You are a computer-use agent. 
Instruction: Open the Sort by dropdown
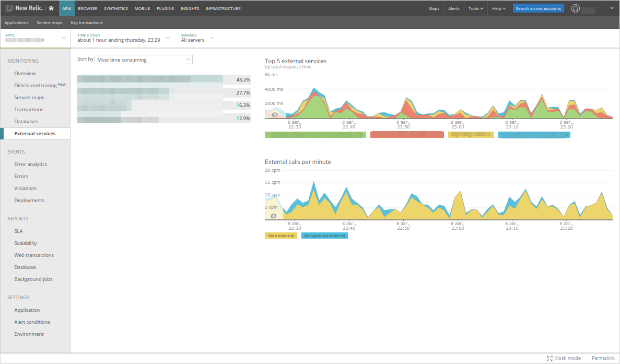coord(143,59)
